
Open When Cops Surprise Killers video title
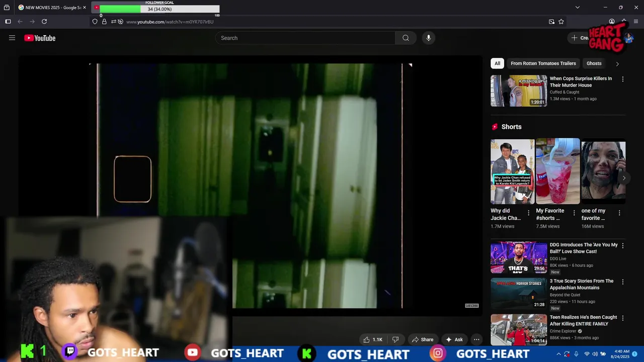point(581,82)
